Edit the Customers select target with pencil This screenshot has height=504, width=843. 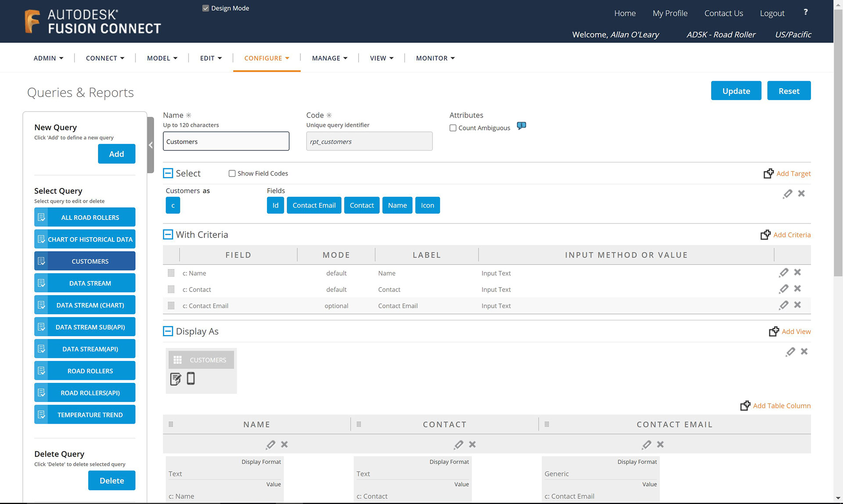(x=787, y=194)
